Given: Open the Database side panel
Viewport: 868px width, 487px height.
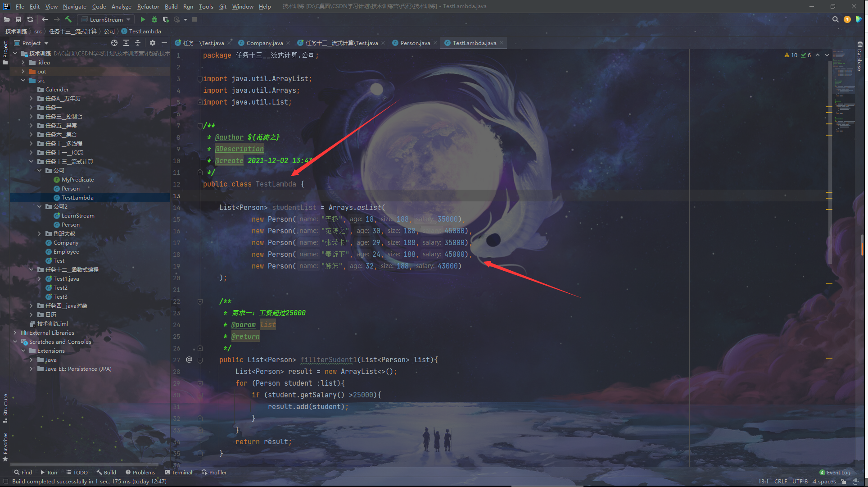Looking at the screenshot, I should (x=859, y=56).
